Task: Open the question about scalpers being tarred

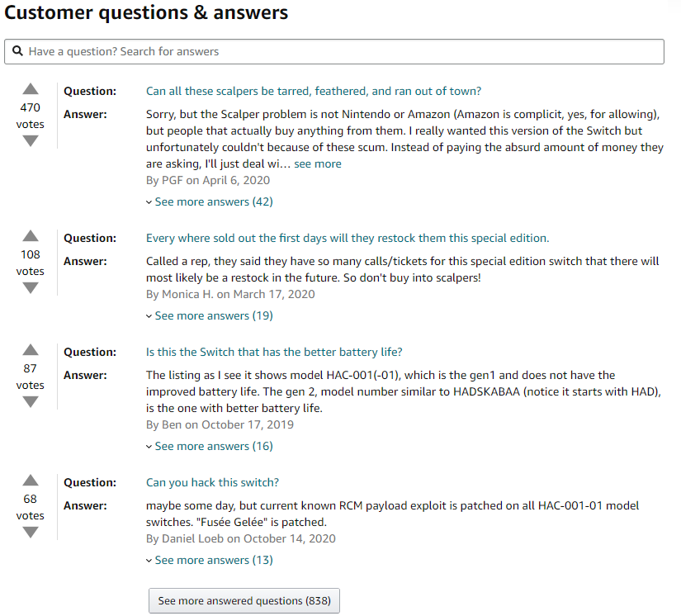Action: [314, 91]
